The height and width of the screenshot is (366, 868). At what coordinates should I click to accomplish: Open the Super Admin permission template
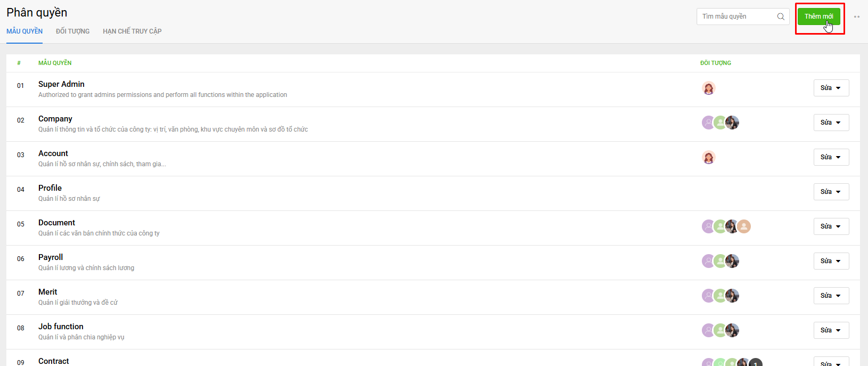point(61,84)
